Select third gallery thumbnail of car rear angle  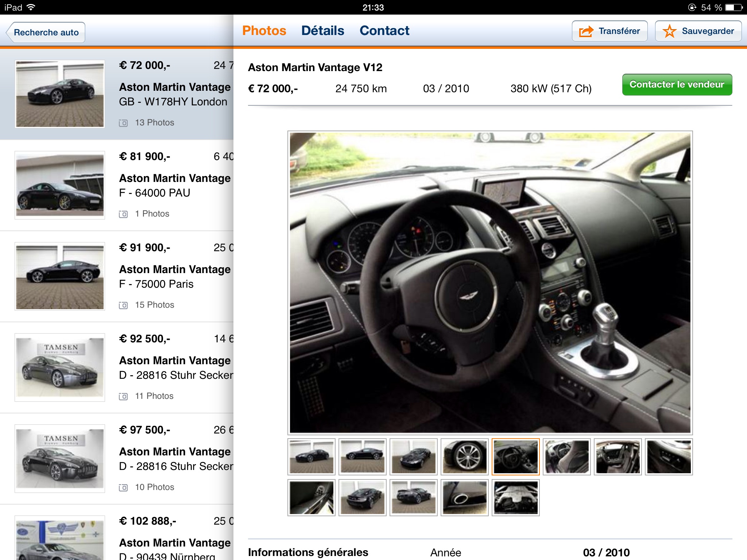coord(414,457)
